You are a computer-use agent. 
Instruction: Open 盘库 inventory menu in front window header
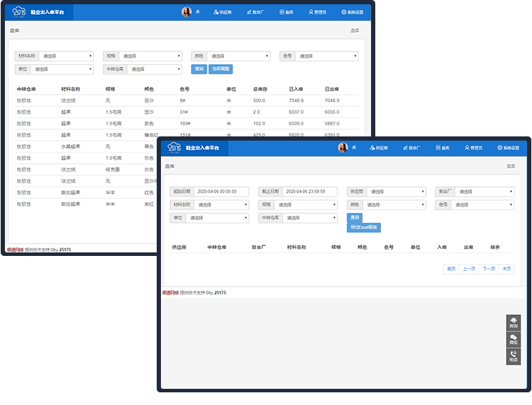pyautogui.click(x=443, y=148)
